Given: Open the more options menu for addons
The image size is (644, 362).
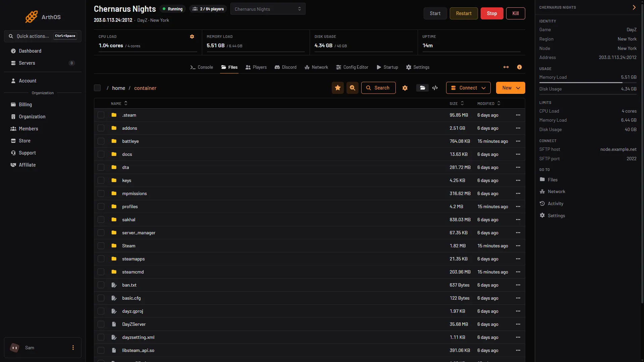Looking at the screenshot, I should 518,128.
